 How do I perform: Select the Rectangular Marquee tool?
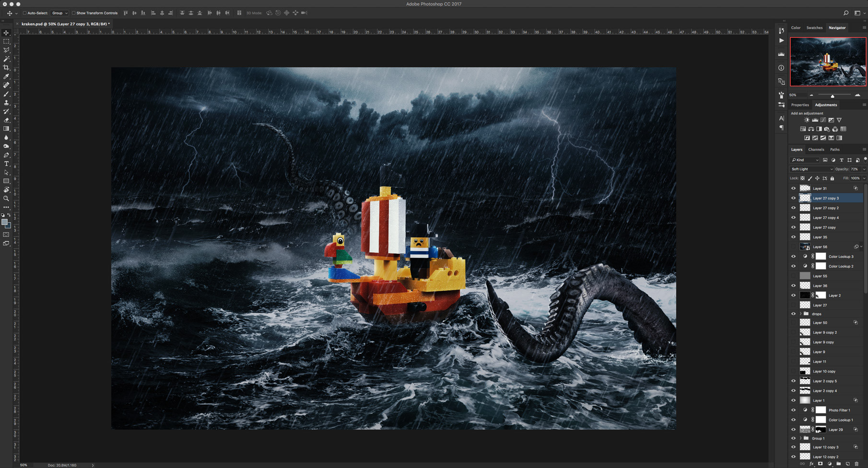pyautogui.click(x=6, y=41)
